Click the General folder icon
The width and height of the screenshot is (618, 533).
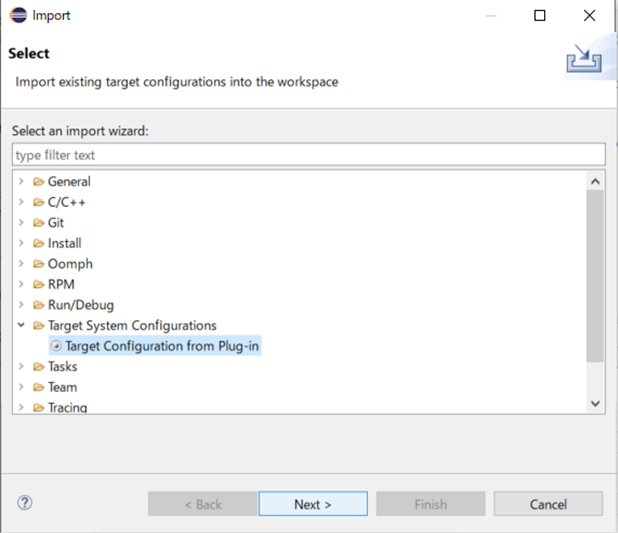coord(39,182)
